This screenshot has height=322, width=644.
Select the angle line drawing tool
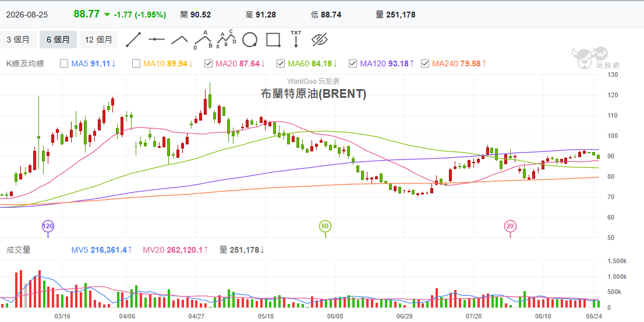click(179, 40)
